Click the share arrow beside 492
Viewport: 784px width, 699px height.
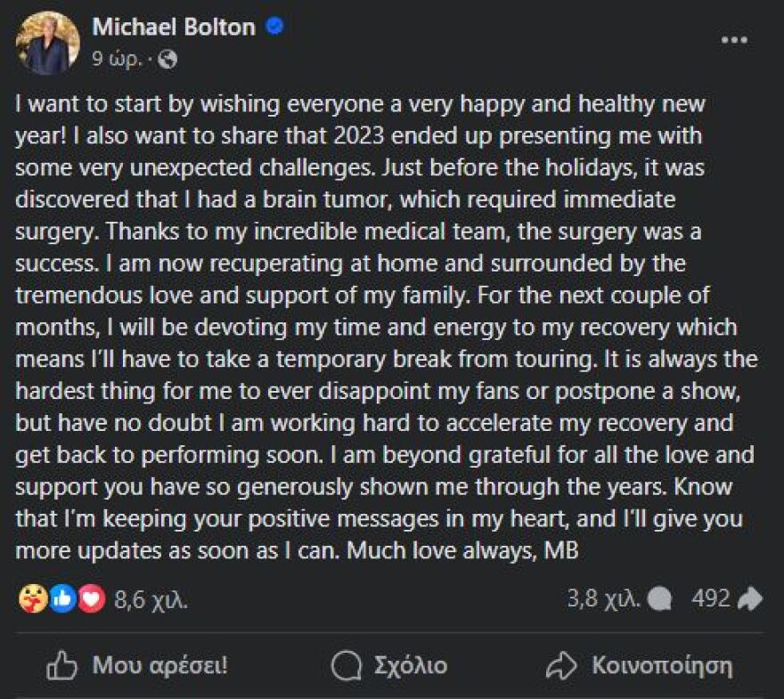point(750,599)
